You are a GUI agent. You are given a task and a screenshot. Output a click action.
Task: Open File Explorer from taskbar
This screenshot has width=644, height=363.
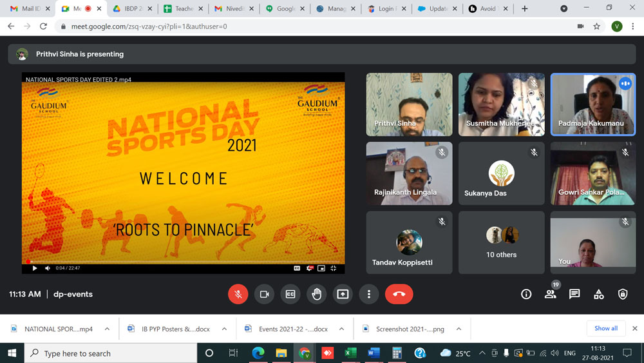[x=281, y=353]
